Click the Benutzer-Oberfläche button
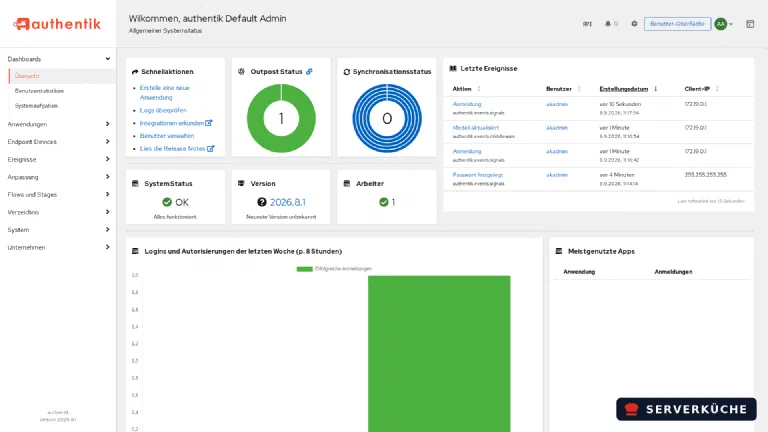 [677, 24]
